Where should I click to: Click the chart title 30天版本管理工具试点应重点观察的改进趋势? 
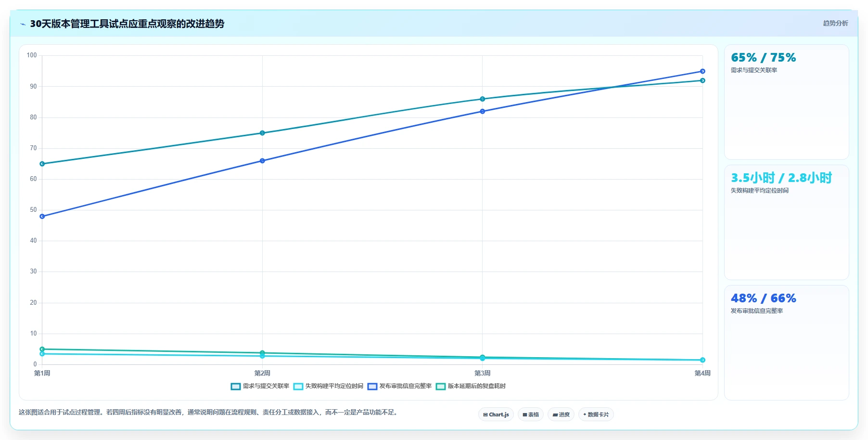tap(127, 24)
